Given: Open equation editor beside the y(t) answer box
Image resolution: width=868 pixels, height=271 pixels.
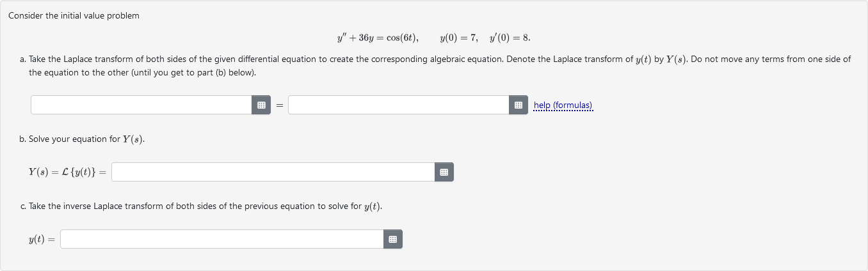Looking at the screenshot, I should click(x=393, y=239).
